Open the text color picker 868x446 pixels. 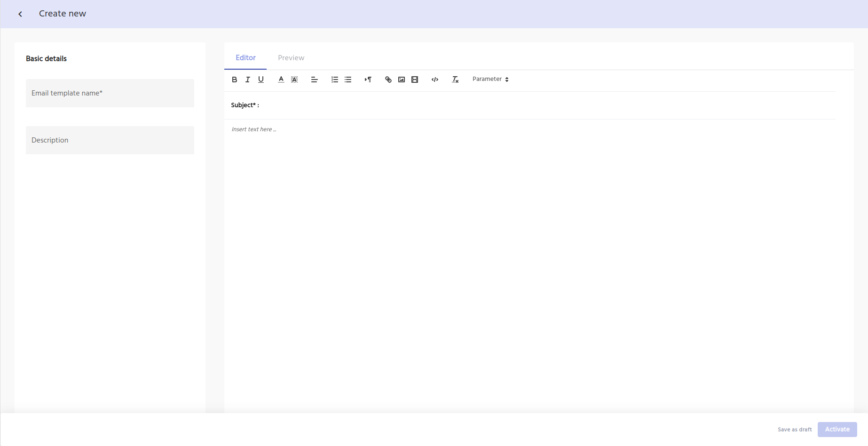pos(281,80)
